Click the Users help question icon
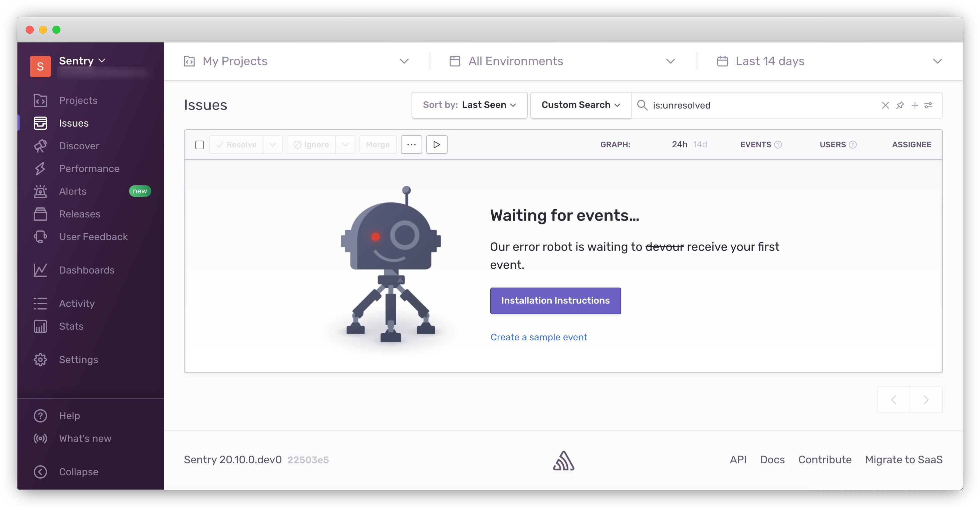The width and height of the screenshot is (980, 507). click(853, 145)
